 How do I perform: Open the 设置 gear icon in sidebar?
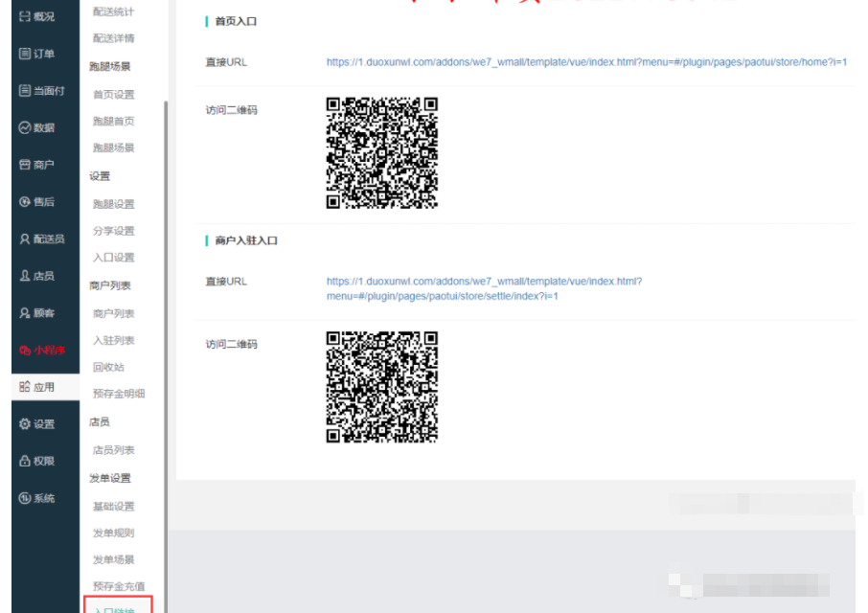click(25, 423)
